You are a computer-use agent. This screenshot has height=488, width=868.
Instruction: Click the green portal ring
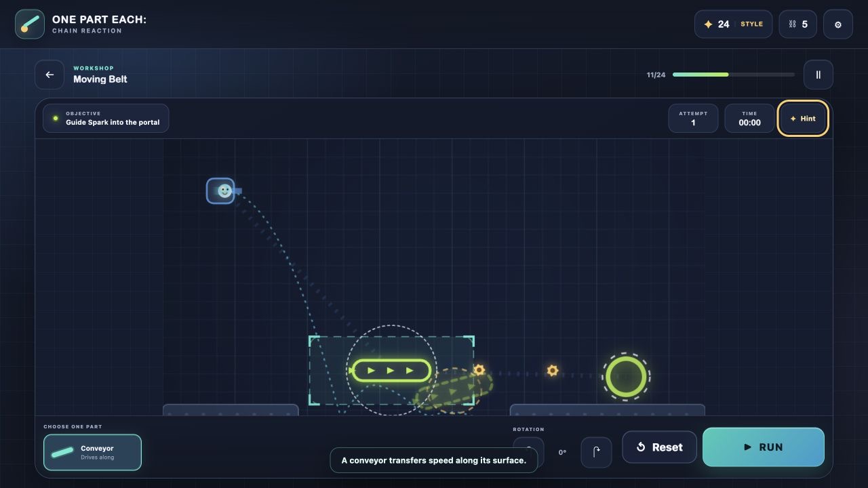626,376
